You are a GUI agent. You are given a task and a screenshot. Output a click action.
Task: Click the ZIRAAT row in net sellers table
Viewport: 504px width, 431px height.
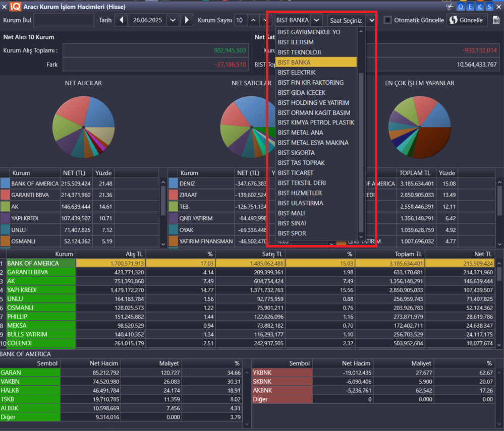point(218,195)
